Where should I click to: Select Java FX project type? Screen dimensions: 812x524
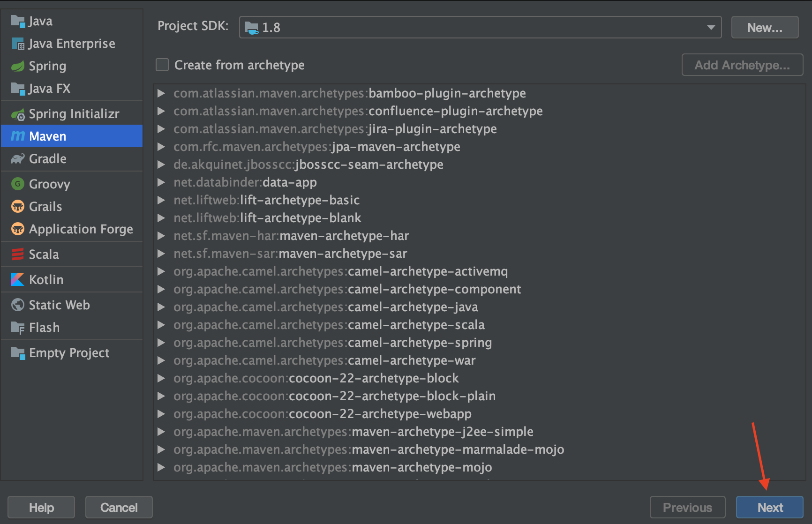click(x=72, y=89)
